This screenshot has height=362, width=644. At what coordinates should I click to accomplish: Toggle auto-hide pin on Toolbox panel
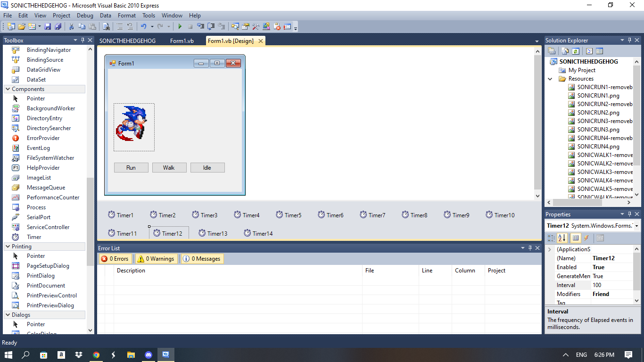pos(83,41)
